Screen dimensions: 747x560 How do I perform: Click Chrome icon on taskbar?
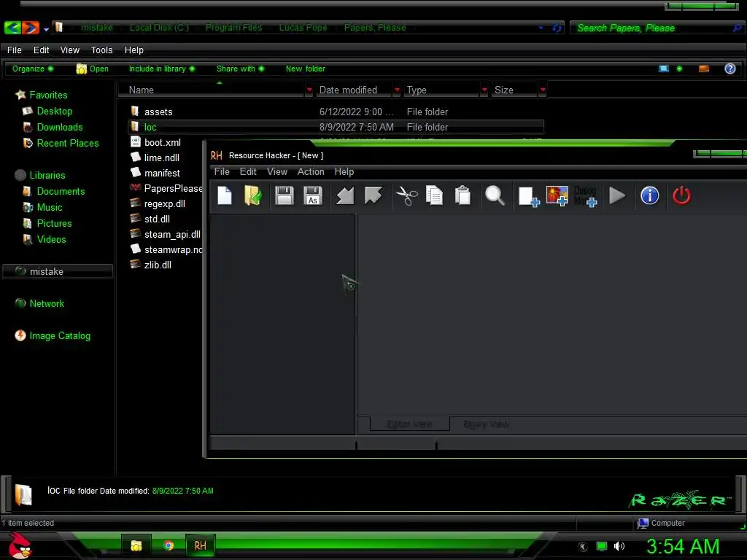(x=169, y=545)
